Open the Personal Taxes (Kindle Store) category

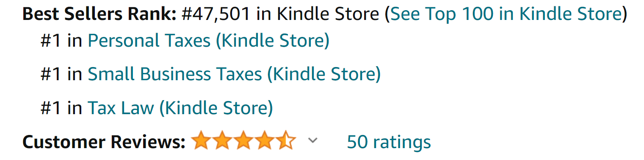coord(208,41)
